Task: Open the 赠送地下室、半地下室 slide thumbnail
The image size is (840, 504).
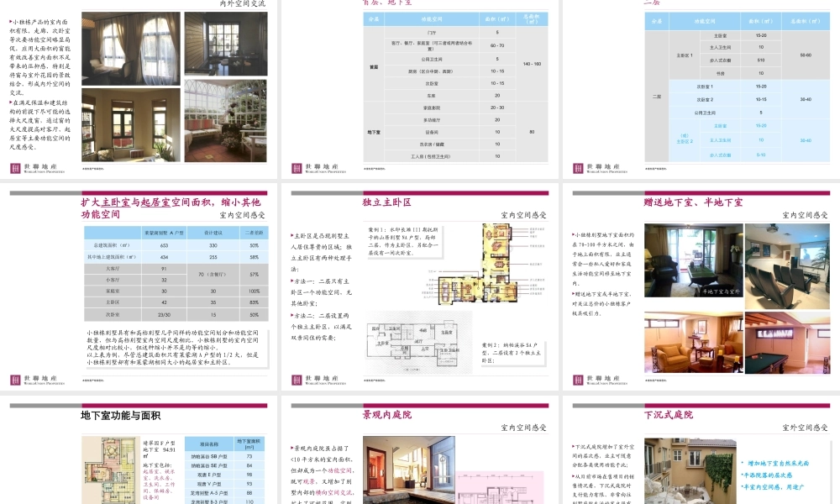Action: point(701,287)
